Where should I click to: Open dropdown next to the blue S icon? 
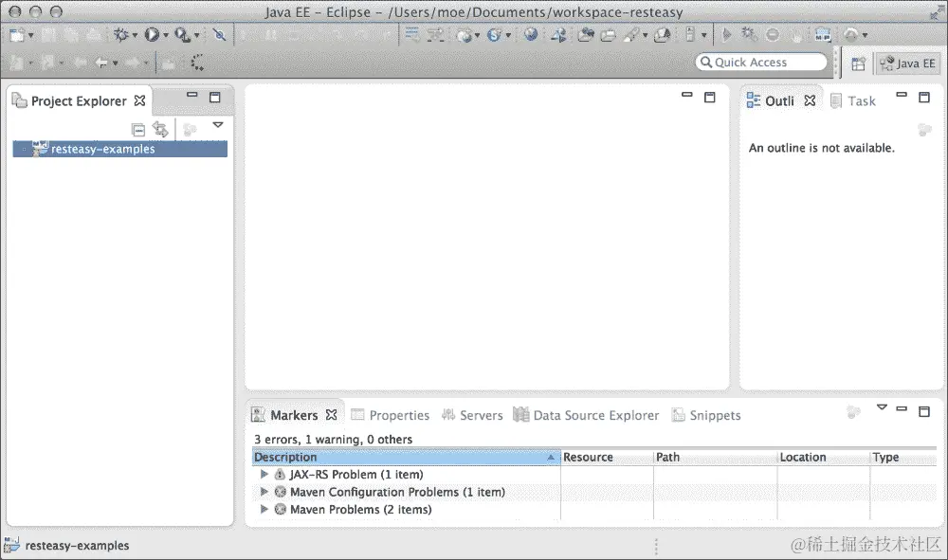[x=508, y=36]
